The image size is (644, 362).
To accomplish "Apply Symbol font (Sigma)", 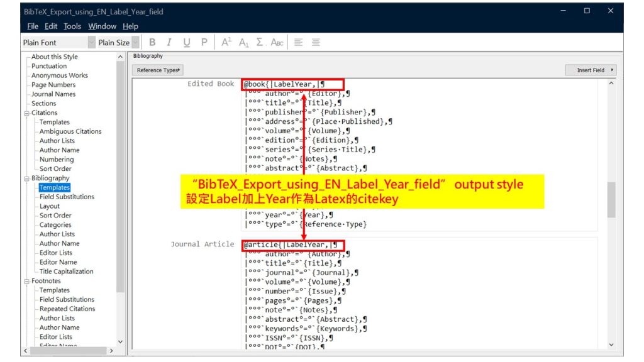I will (x=260, y=42).
